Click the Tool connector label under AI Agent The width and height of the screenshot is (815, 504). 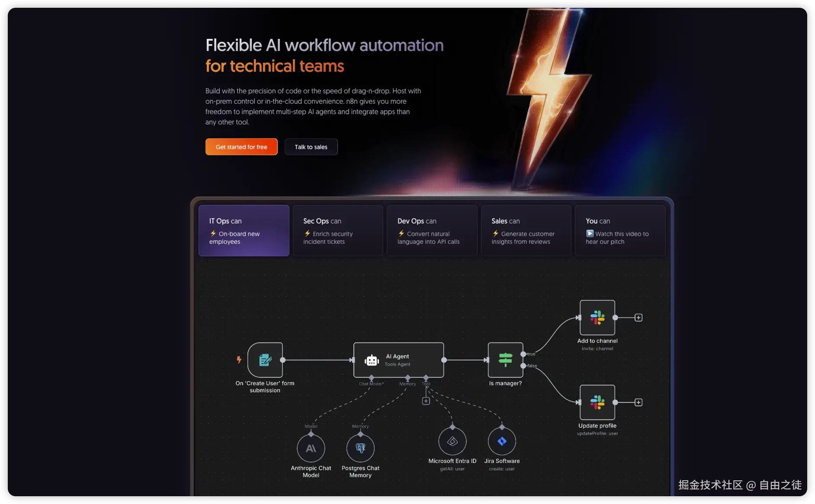[x=426, y=384]
